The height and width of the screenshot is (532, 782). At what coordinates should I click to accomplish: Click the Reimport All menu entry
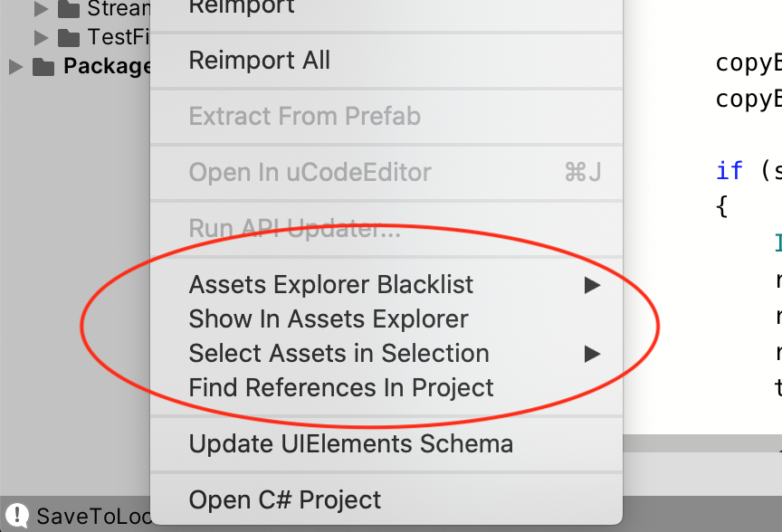point(386,61)
